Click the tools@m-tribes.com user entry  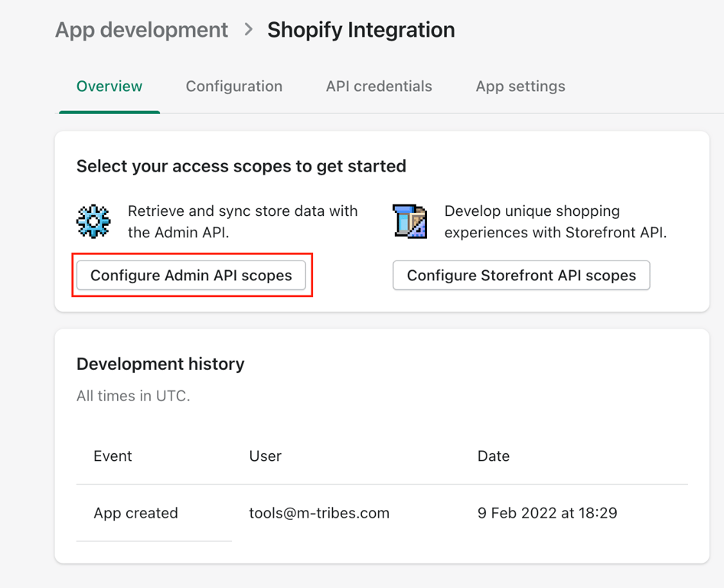coord(319,513)
